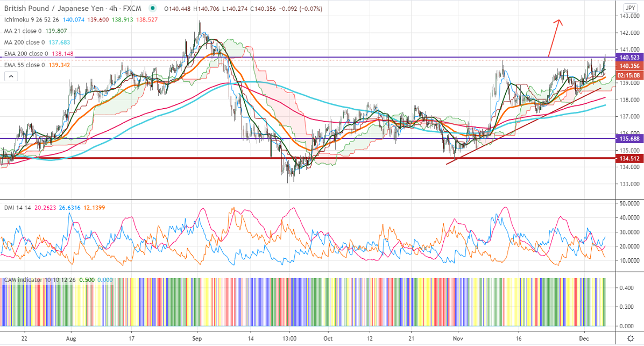Click the DMI value 26.6316
This screenshot has height=346, width=644.
[70, 208]
